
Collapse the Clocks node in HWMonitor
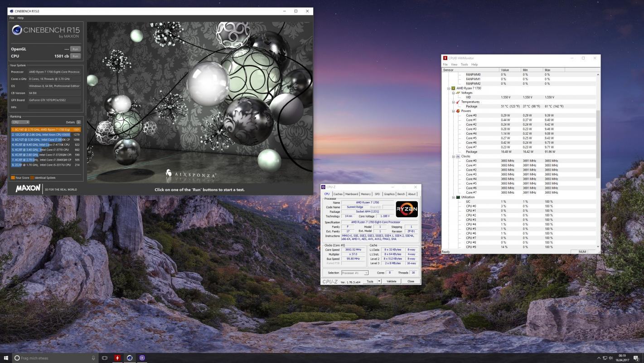tap(453, 156)
